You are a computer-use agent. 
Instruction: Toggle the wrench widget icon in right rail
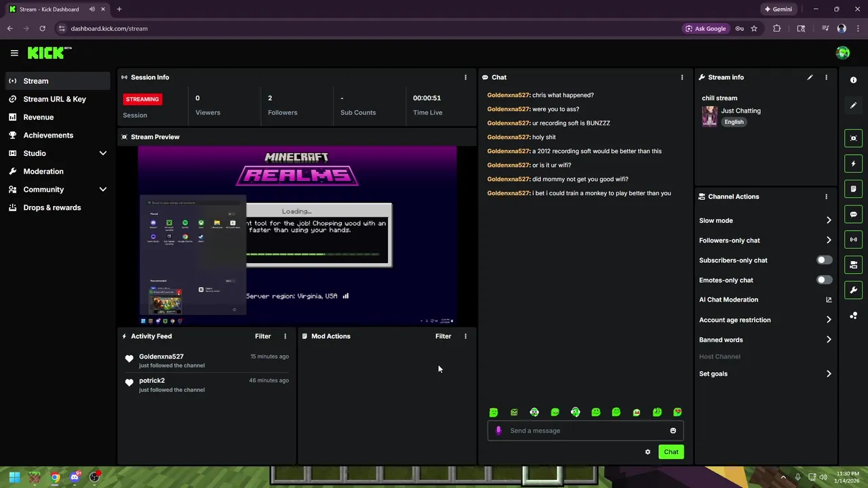(x=853, y=290)
